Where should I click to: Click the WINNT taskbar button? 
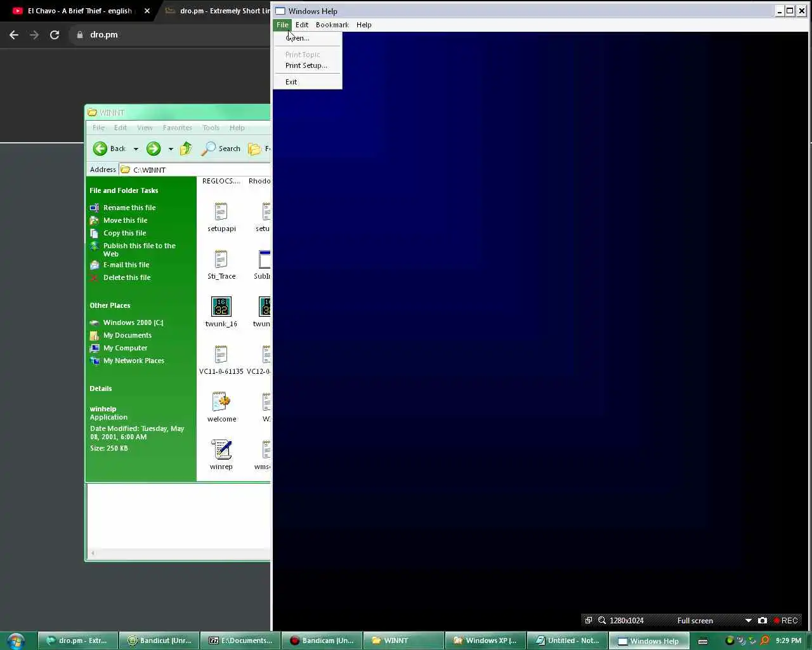click(403, 640)
